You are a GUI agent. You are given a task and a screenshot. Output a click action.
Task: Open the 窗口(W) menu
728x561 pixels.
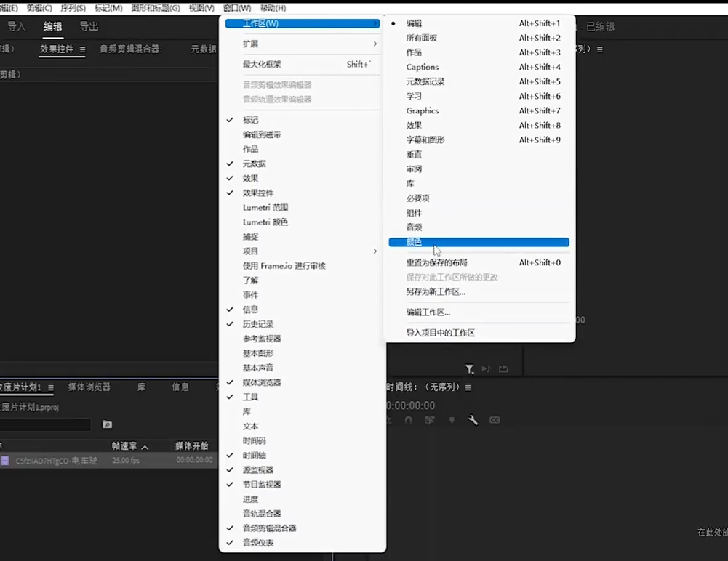(x=237, y=8)
